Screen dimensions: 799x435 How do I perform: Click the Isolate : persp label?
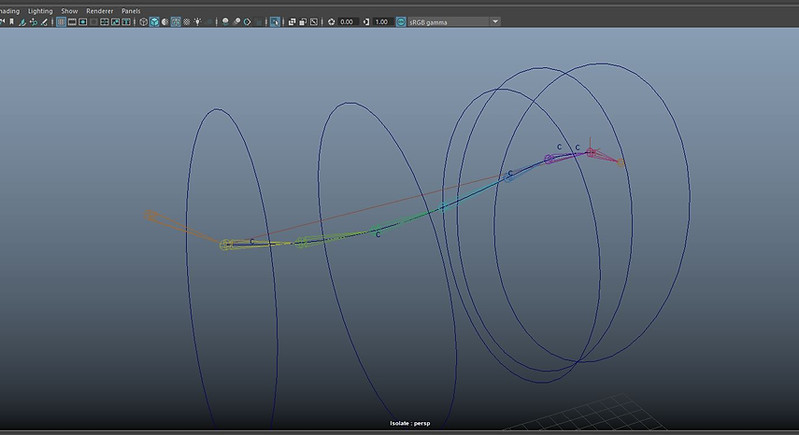410,423
